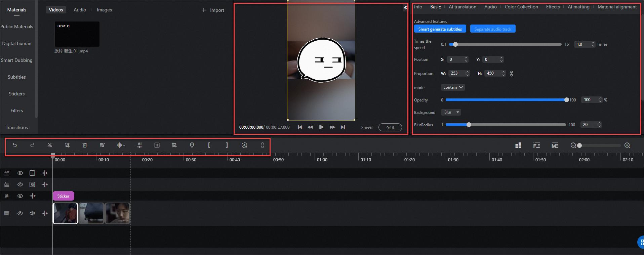Viewport: 644px width, 255px height.
Task: Click the stepper arrows on the Opacity percent field
Action: coord(600,100)
